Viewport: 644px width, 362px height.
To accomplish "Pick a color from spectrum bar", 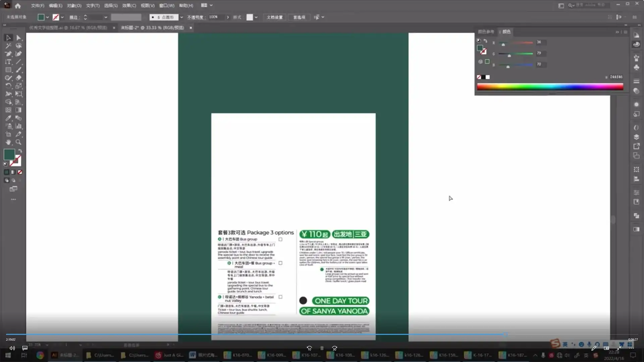I will click(550, 87).
